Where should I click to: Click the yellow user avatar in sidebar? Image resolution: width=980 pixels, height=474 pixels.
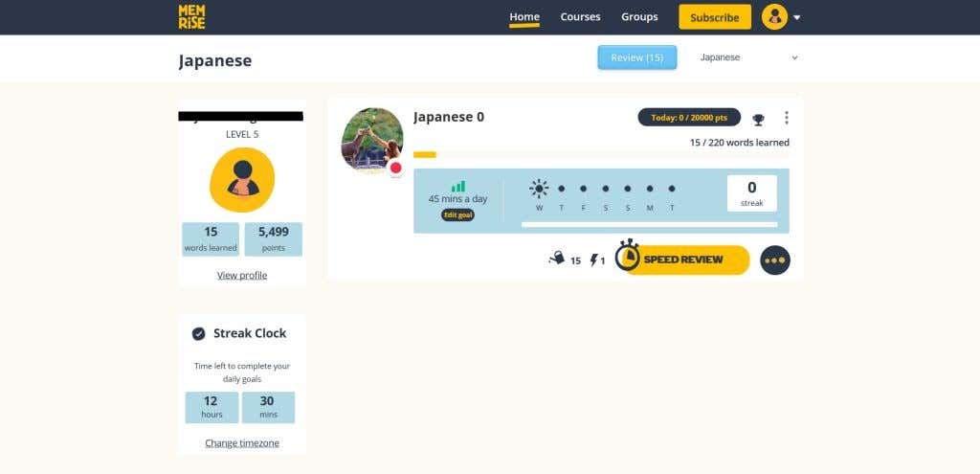(242, 180)
